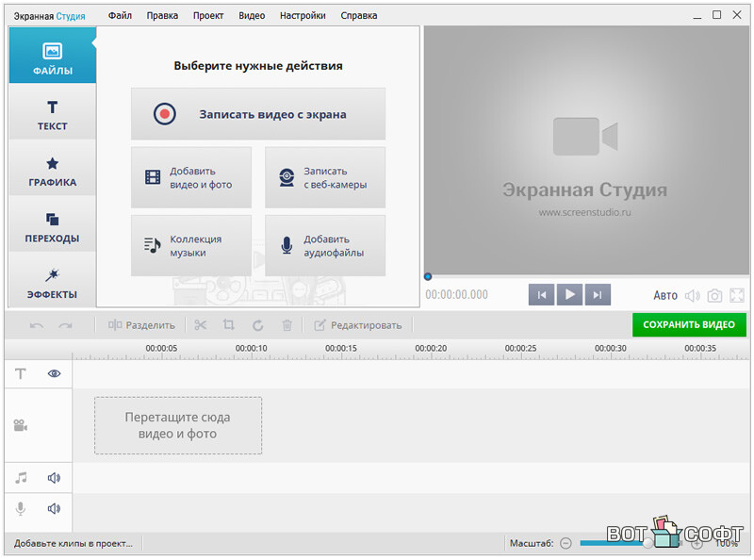Jump to next frame in player

[x=598, y=295]
